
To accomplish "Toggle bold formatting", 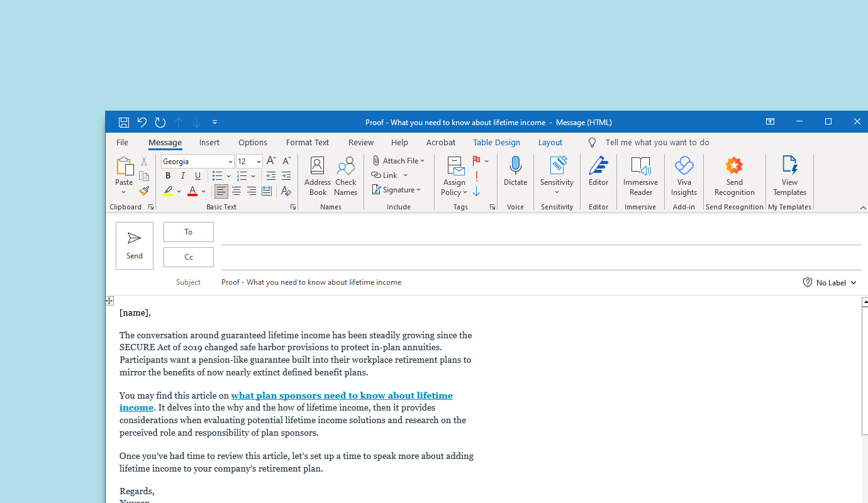I will pos(167,175).
